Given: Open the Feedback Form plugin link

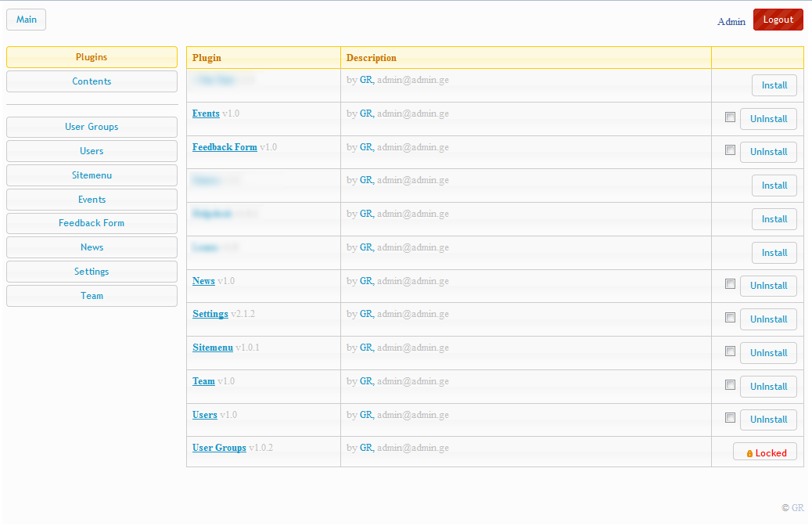Looking at the screenshot, I should pos(225,147).
